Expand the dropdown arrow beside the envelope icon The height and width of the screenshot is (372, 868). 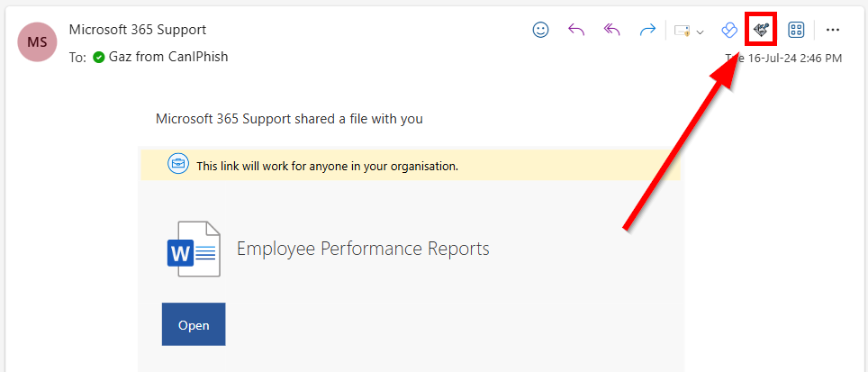[x=700, y=32]
